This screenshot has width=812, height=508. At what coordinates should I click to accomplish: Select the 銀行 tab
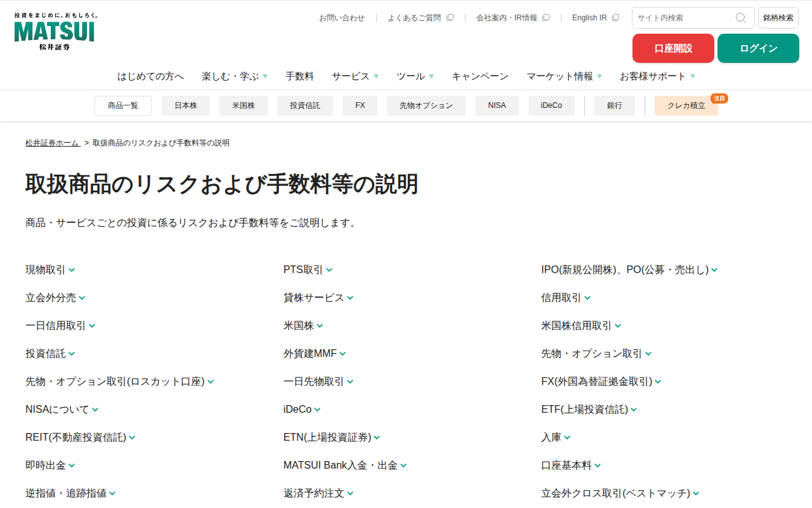(x=615, y=105)
